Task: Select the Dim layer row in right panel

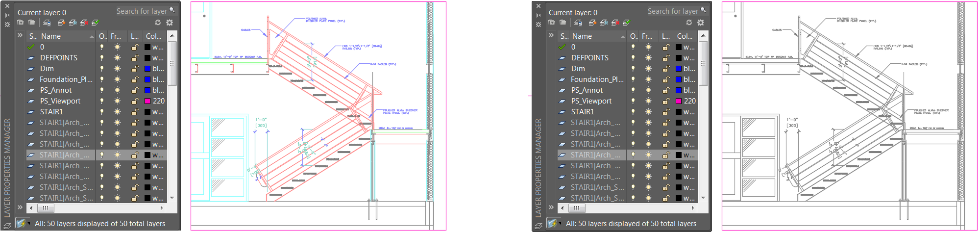Action: coord(628,69)
